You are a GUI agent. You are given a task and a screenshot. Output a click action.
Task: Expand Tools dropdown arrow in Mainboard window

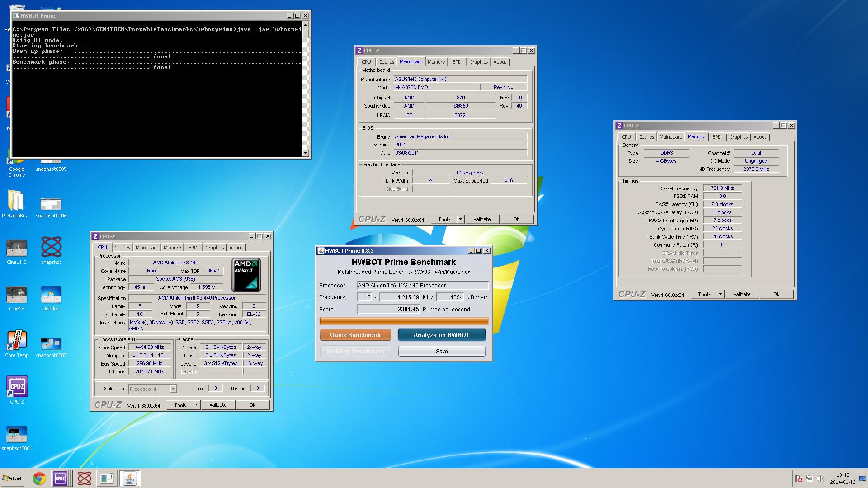coord(460,219)
